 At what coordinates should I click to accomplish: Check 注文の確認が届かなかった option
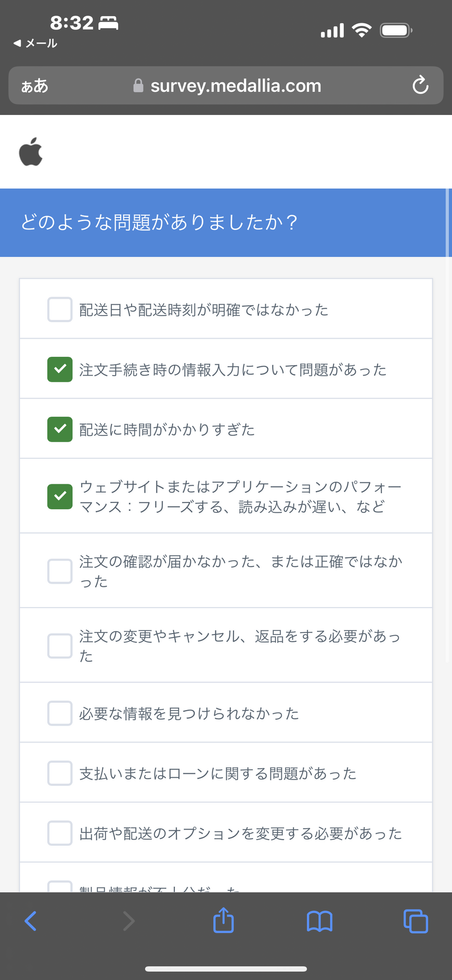[x=60, y=571]
